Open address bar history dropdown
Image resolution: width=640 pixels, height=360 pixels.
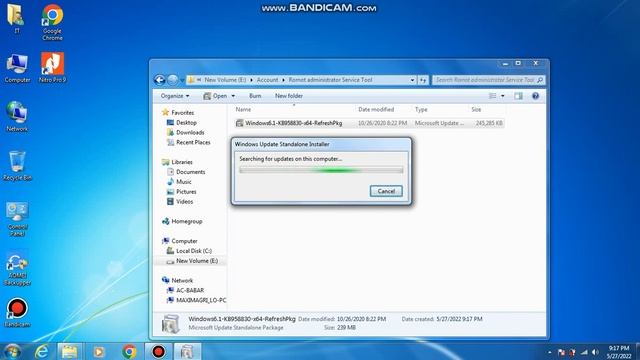pos(412,80)
